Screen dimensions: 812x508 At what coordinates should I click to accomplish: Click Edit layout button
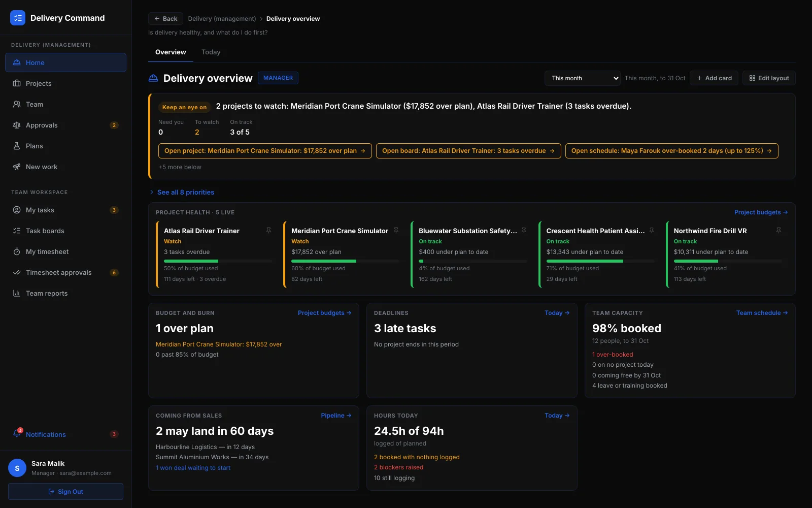(x=769, y=78)
